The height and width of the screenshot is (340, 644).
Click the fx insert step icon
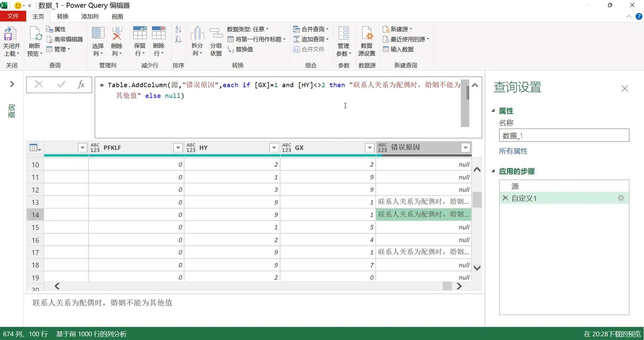[x=81, y=85]
